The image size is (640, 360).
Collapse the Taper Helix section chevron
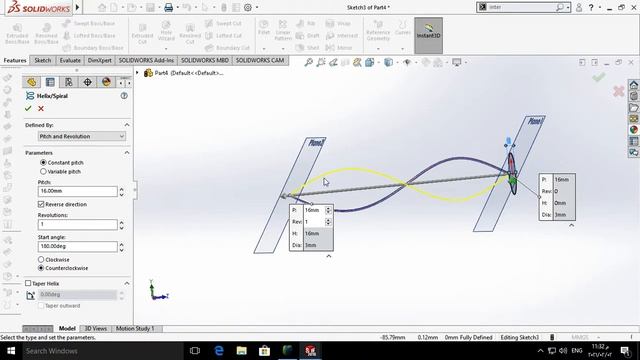(127, 283)
